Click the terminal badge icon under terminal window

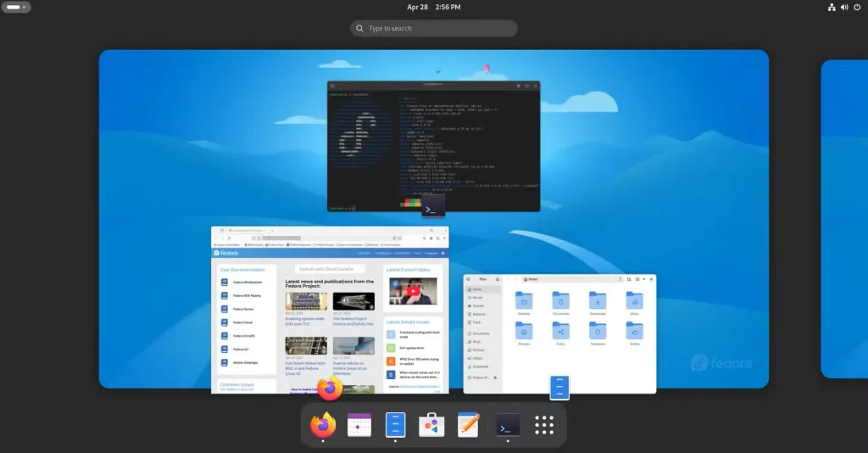click(x=433, y=208)
